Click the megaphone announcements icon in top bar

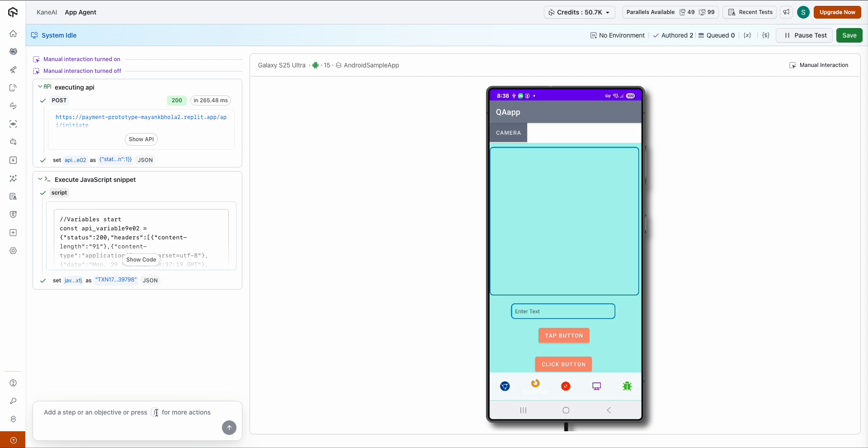pyautogui.click(x=786, y=12)
